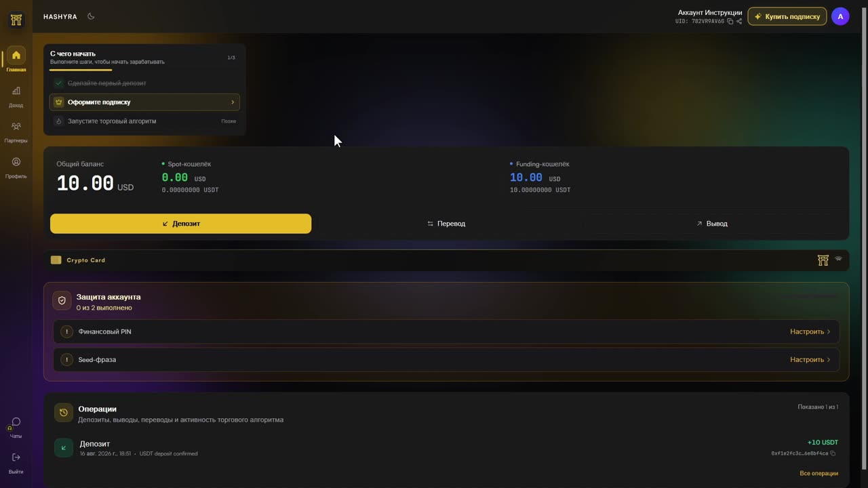868x488 pixels.
Task: Open the Чаты sidebar item
Action: click(16, 427)
